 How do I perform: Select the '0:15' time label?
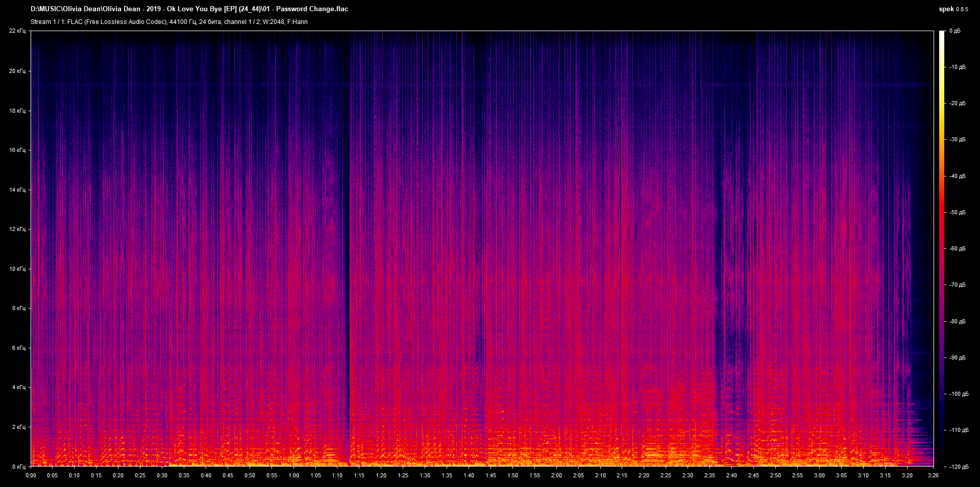[x=96, y=475]
